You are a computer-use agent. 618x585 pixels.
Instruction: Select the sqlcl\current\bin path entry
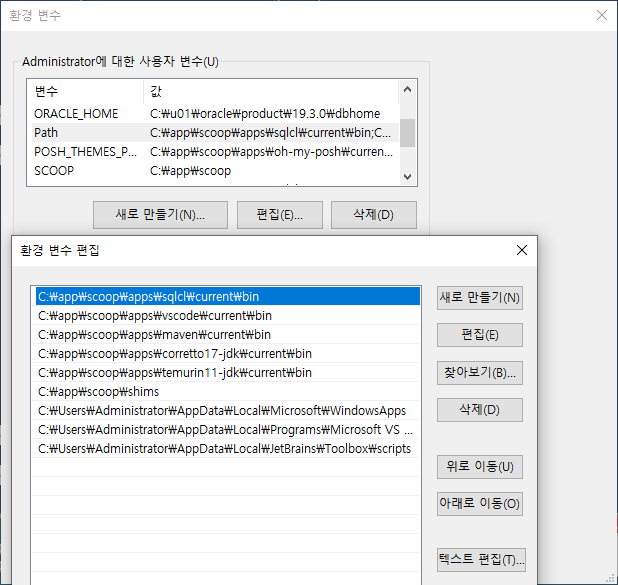tap(227, 296)
